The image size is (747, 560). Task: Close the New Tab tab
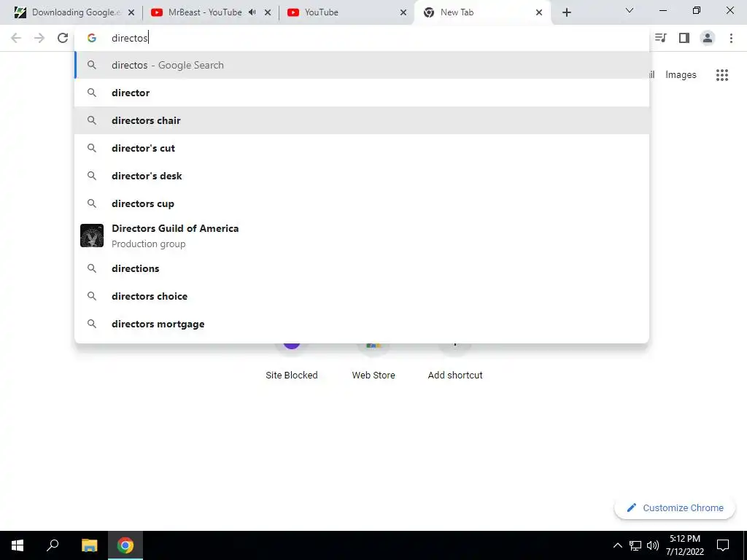point(539,12)
